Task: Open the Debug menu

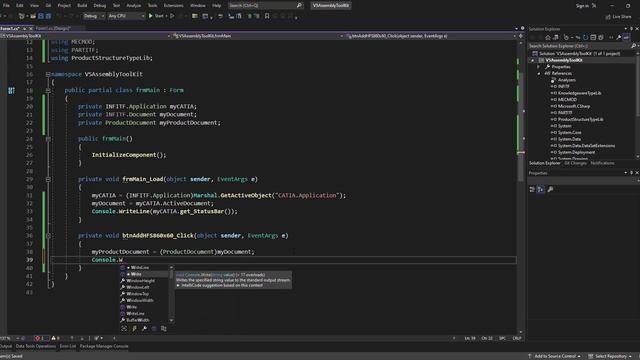Action: pyautogui.click(x=100, y=6)
